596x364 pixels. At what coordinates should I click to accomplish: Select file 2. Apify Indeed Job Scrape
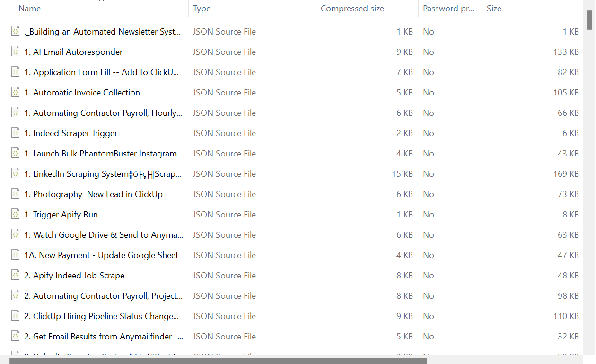[x=74, y=276]
